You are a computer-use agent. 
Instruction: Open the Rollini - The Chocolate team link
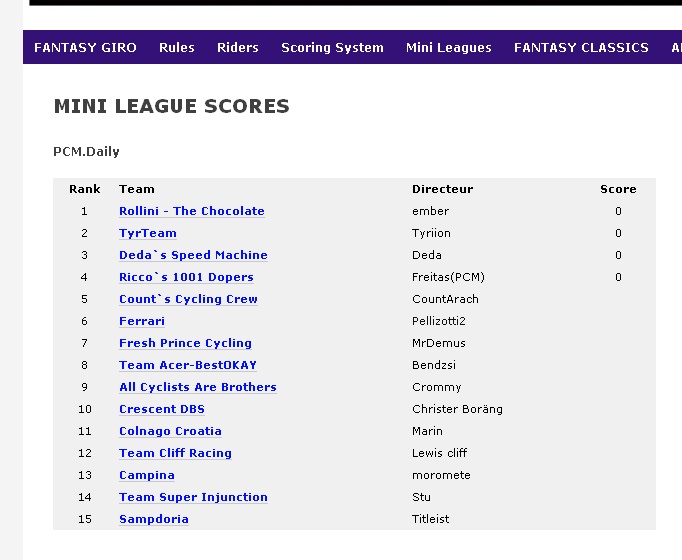(x=192, y=211)
